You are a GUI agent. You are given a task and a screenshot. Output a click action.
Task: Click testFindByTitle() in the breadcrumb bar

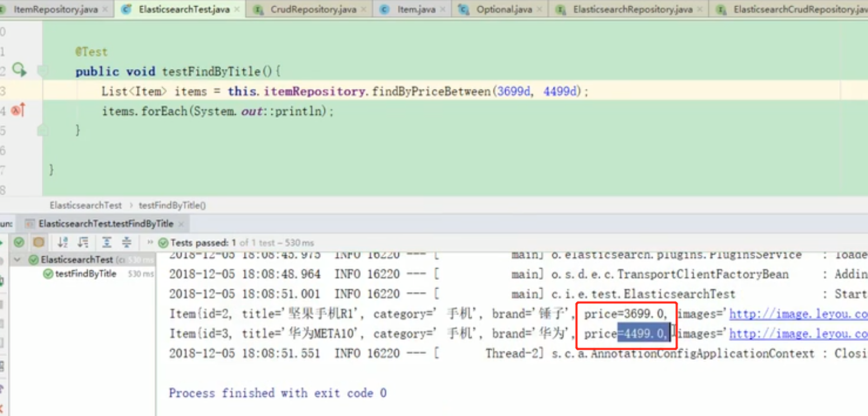pos(172,205)
